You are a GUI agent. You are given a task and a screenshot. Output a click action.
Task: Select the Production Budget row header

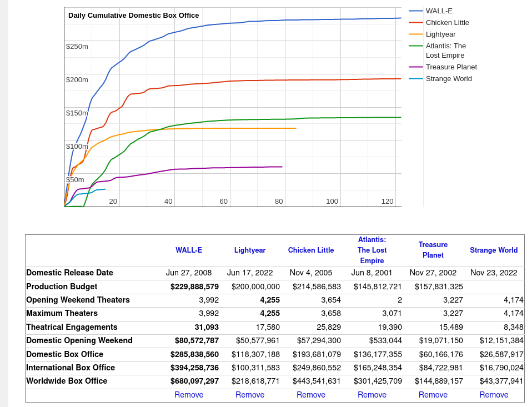tap(62, 287)
